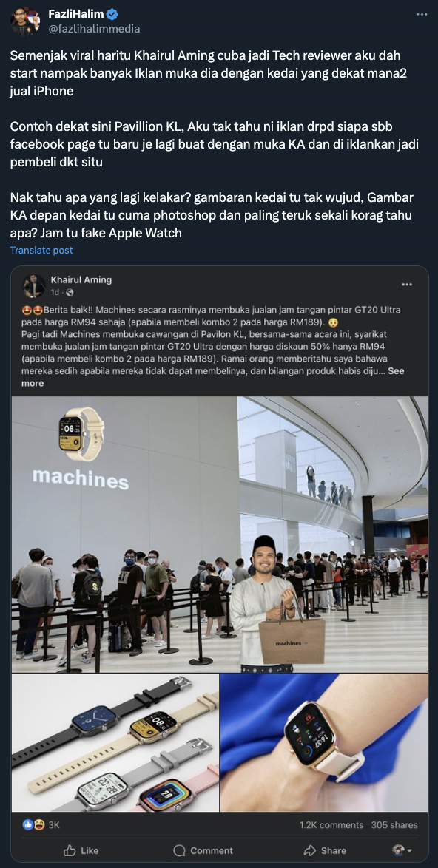View the 305 shares list
The image size is (438, 868).
(394, 825)
